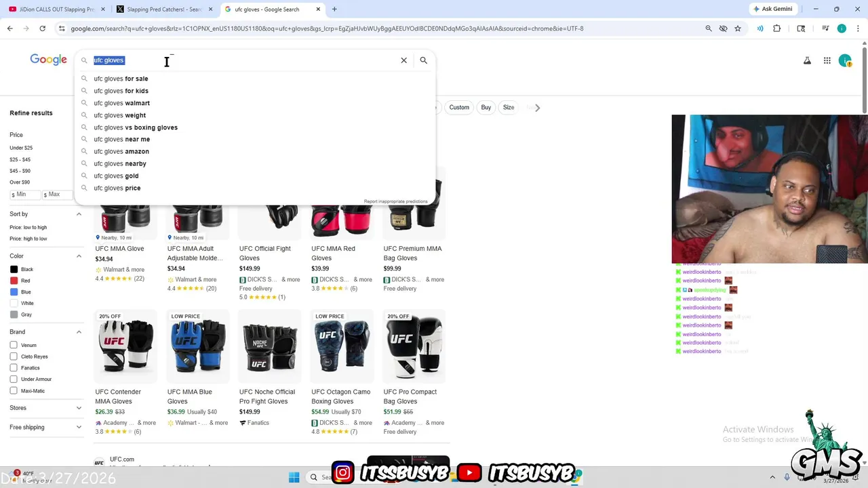Click the Min price input field
Screen dimensions: 868x488
point(24,195)
